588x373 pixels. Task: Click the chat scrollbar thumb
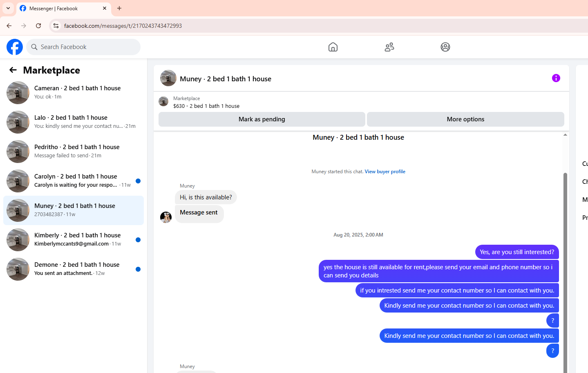click(566, 273)
